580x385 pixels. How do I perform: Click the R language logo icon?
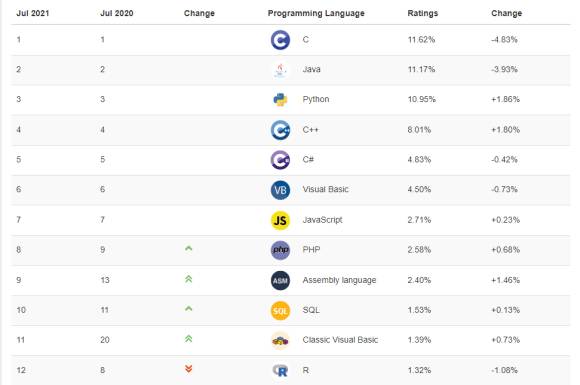coord(280,370)
